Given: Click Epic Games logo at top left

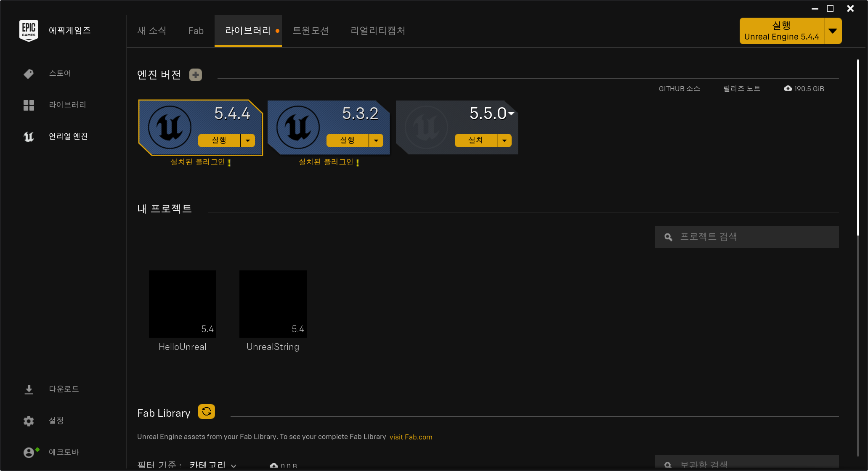Looking at the screenshot, I should (29, 30).
